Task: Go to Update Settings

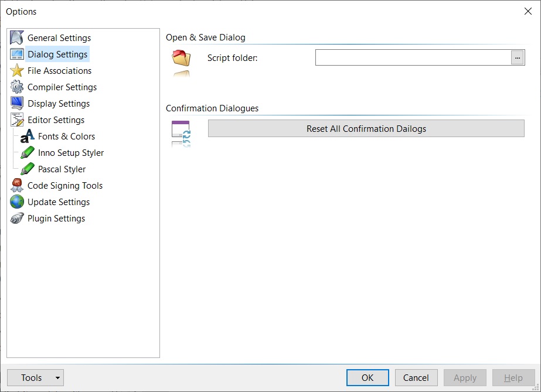Action: 58,202
